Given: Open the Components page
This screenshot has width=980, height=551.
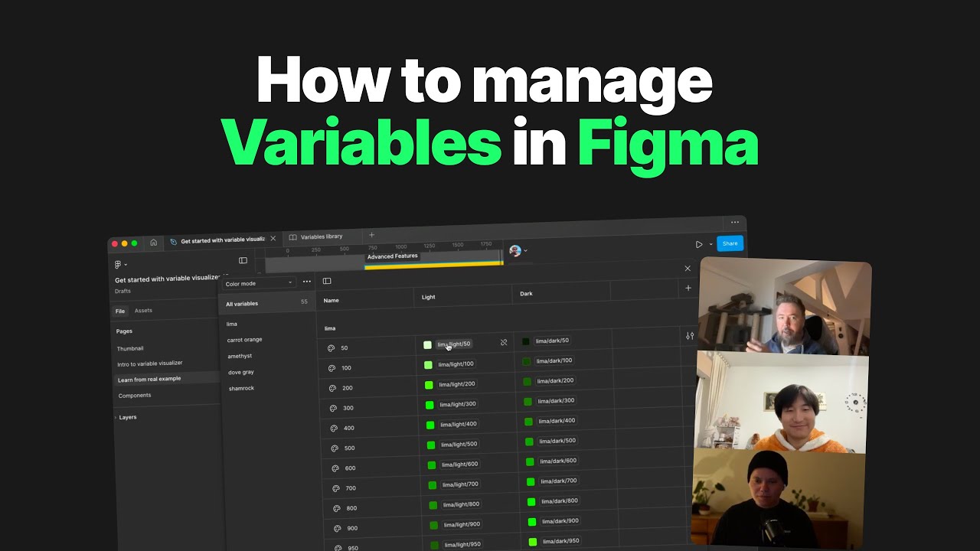Looking at the screenshot, I should pos(135,396).
